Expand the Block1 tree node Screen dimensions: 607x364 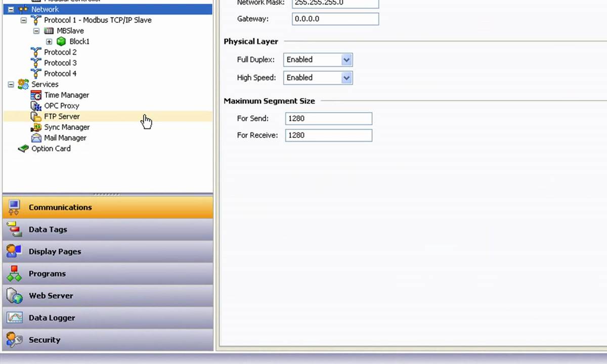point(49,41)
